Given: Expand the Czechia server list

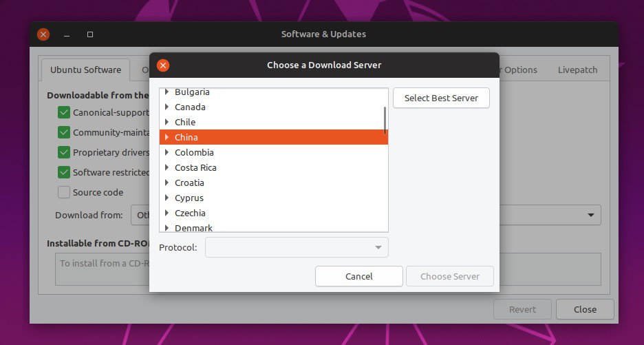Looking at the screenshot, I should click(x=167, y=213).
